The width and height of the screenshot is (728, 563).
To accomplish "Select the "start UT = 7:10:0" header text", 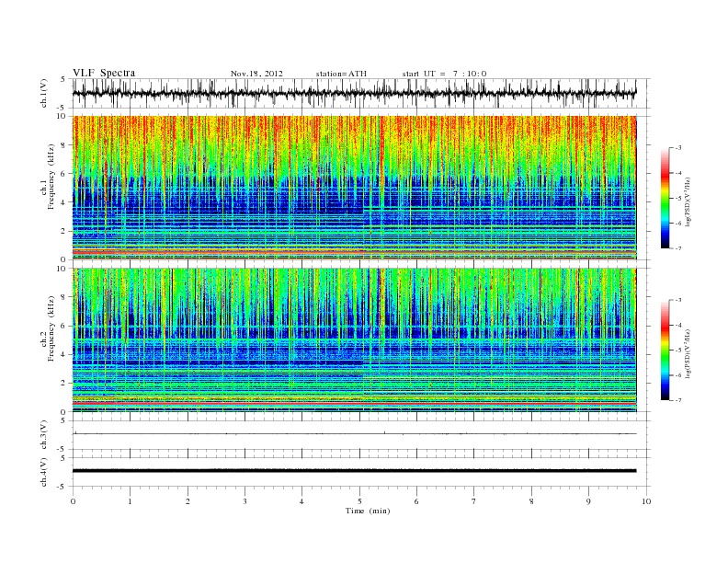I will [x=444, y=74].
